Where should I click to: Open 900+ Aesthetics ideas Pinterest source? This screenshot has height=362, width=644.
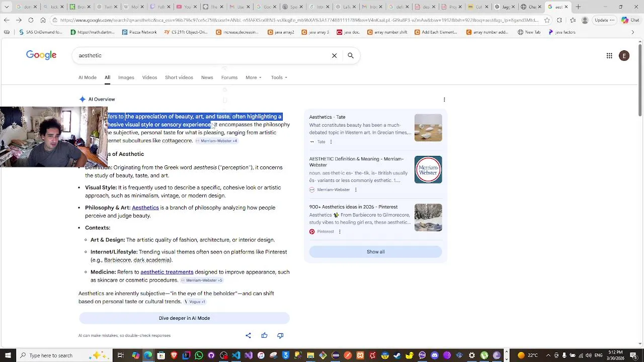(x=353, y=207)
